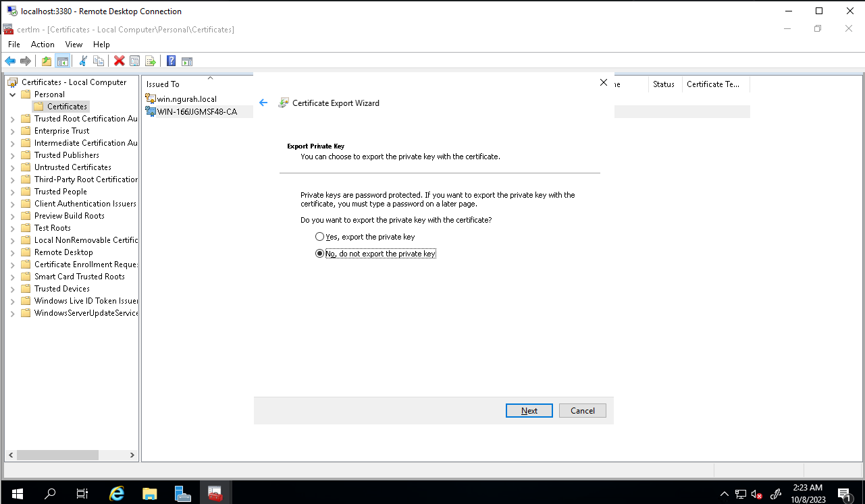
Task: Click the wizard's blue back arrow
Action: [x=263, y=103]
